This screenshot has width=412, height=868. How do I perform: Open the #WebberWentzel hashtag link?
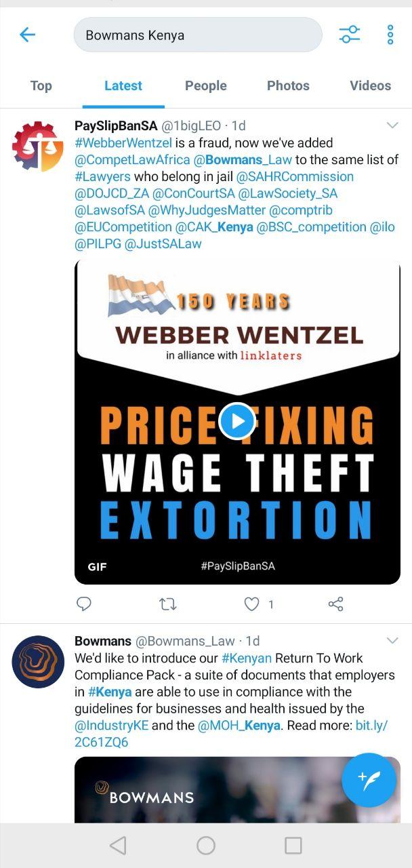(123, 143)
